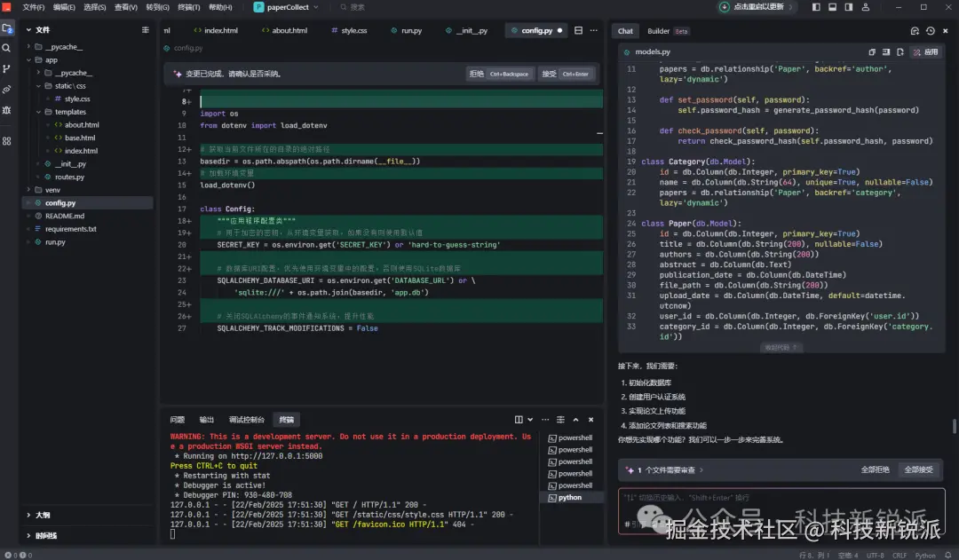Collapse the static\css folder
This screenshot has width=959, height=560.
[x=38, y=85]
